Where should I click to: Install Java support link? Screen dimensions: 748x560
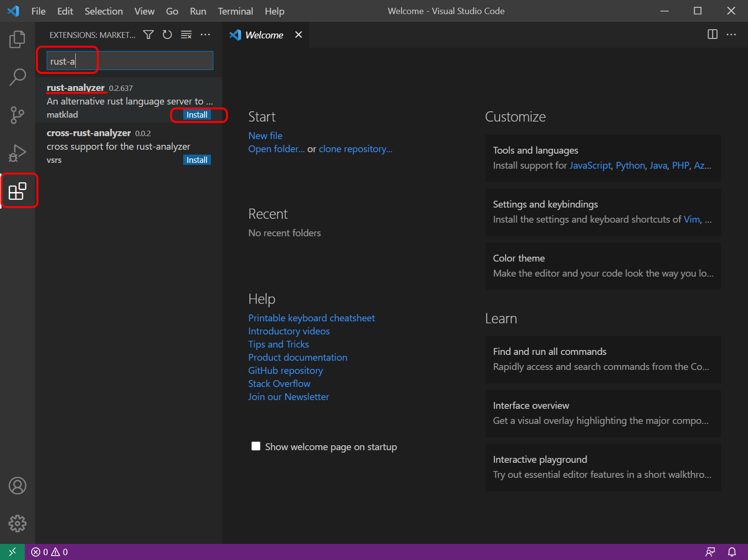658,165
